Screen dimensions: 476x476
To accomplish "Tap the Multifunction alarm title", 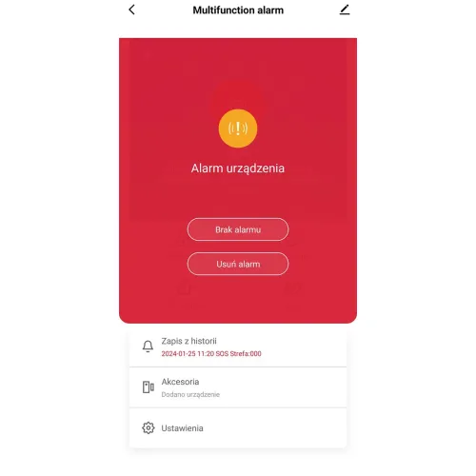I will (238, 10).
